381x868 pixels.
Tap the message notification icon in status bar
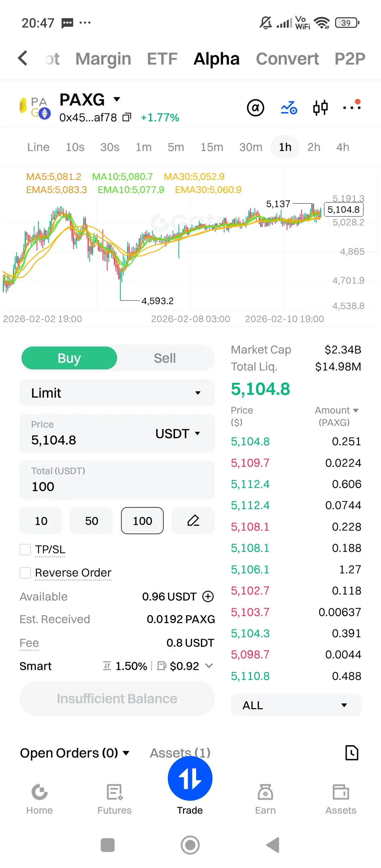click(67, 23)
